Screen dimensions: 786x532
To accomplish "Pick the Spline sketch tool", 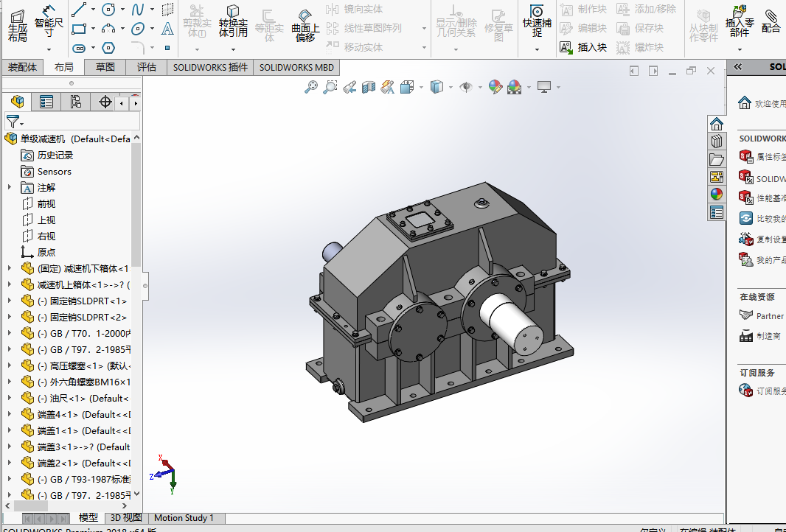I will point(137,10).
